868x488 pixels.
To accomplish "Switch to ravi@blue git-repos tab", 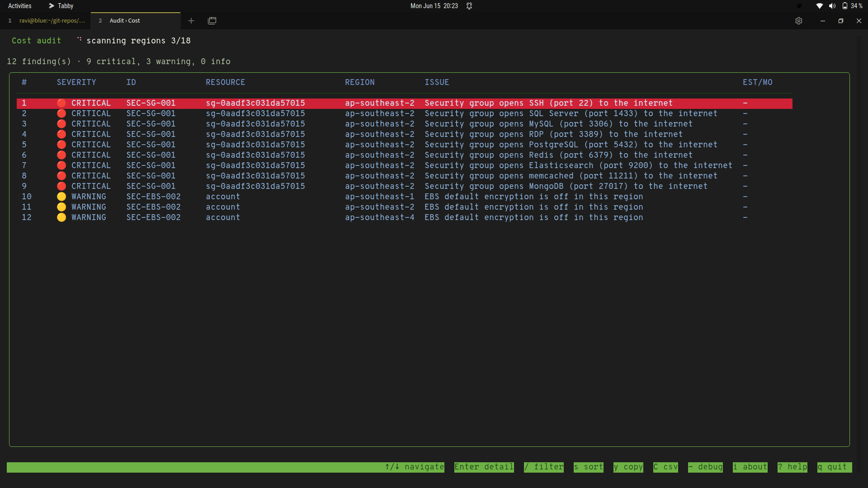I will [x=46, y=21].
